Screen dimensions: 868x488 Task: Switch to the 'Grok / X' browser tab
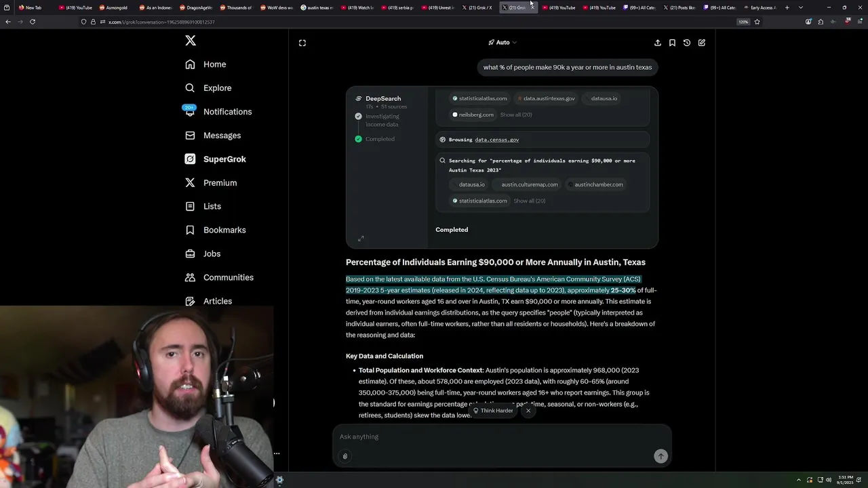477,7
